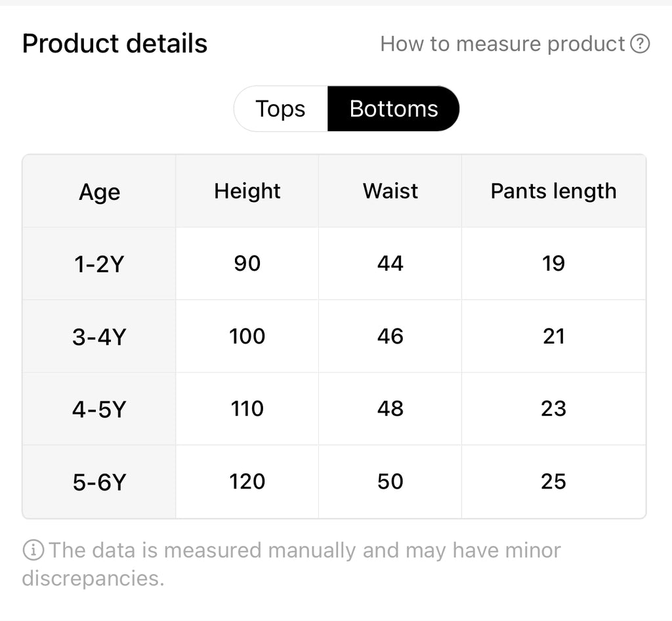Viewport: 672px width, 621px height.
Task: Click the Pants length column header
Action: (x=553, y=191)
